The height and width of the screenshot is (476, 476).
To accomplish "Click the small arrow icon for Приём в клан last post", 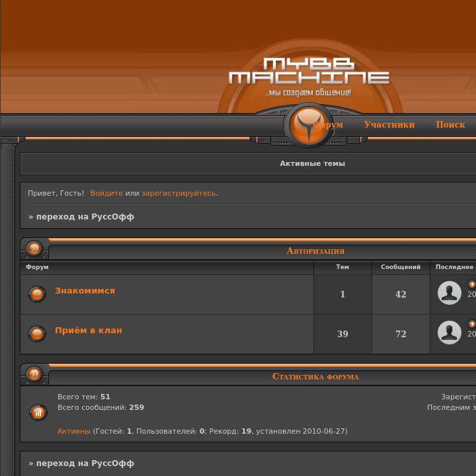I will (472, 324).
